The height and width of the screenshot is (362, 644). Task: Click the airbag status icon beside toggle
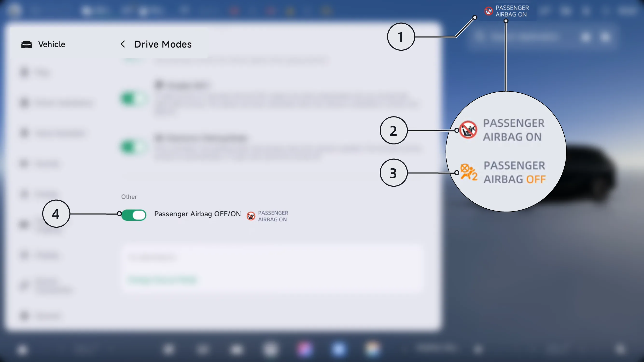tap(251, 216)
